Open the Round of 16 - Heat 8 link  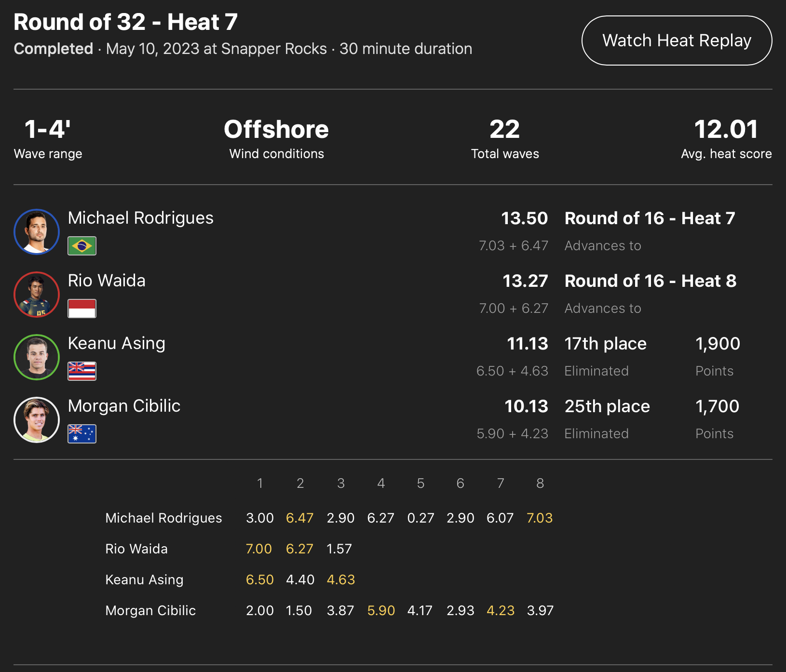pyautogui.click(x=650, y=281)
